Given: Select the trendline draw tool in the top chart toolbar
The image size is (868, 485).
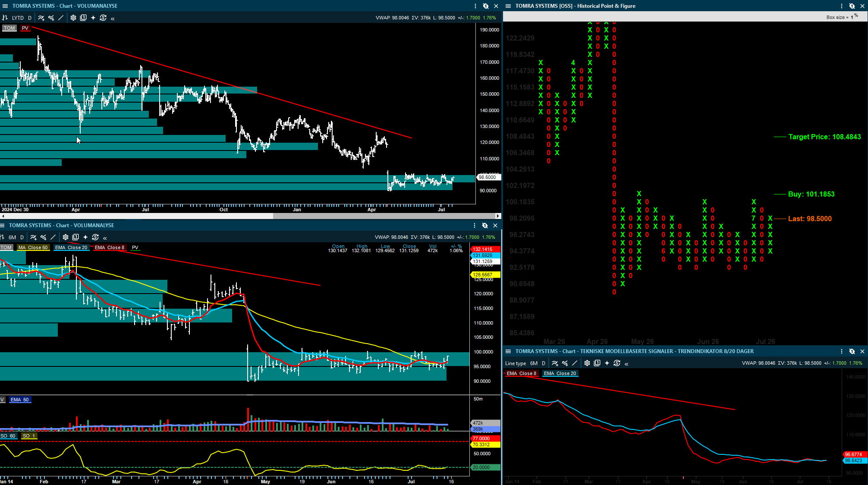Looking at the screenshot, I should click(x=61, y=18).
